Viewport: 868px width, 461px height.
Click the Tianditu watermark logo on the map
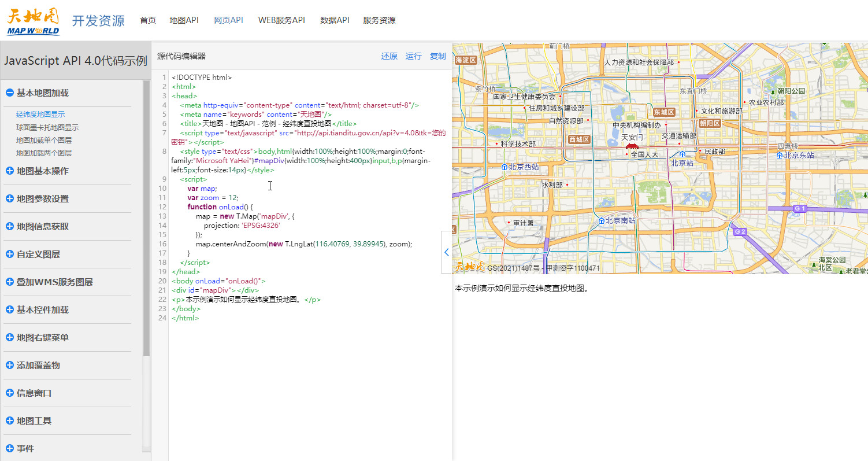tap(469, 267)
